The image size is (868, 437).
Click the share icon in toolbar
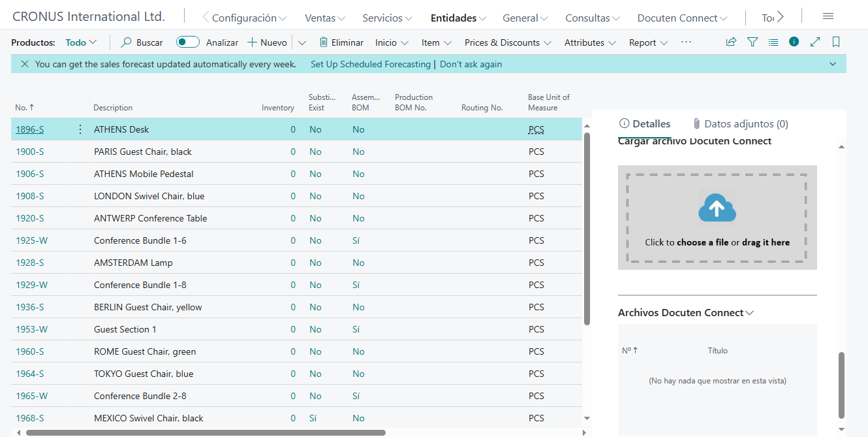(x=731, y=42)
